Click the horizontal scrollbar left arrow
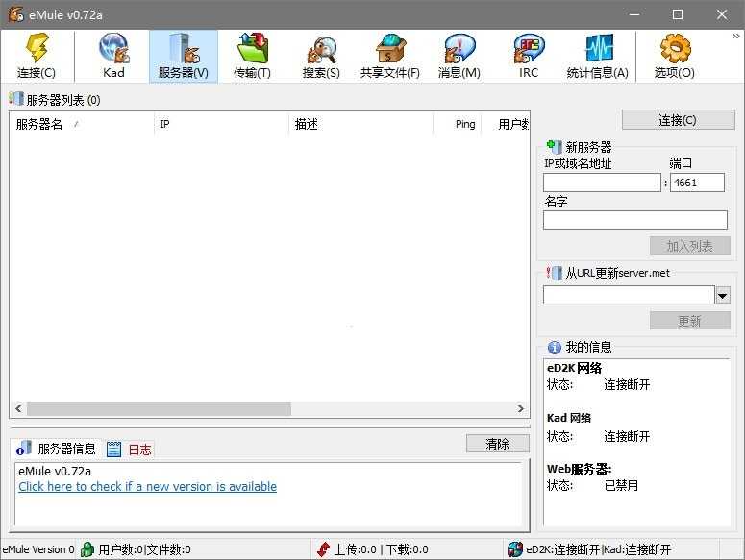745x560 pixels. click(x=18, y=408)
